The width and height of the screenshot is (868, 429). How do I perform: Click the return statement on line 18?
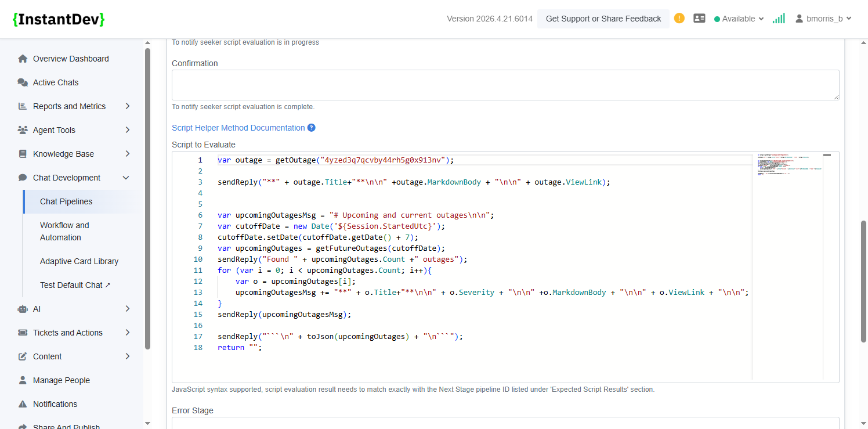(x=240, y=348)
